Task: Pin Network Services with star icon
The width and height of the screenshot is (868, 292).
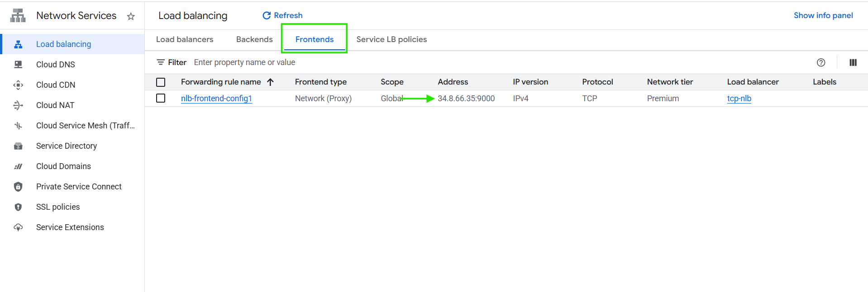Action: click(131, 17)
